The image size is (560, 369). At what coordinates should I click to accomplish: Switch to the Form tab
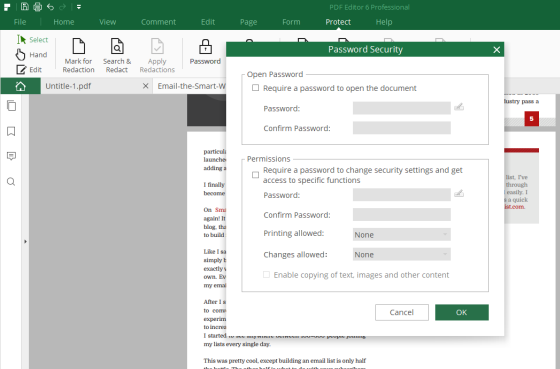291,22
